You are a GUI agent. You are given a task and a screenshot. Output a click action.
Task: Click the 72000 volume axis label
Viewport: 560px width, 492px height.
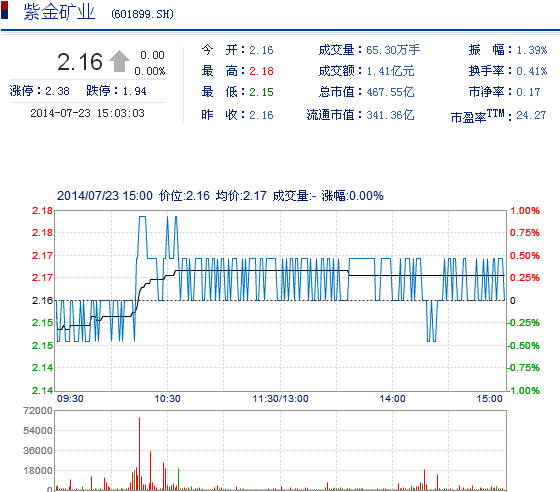(x=38, y=411)
